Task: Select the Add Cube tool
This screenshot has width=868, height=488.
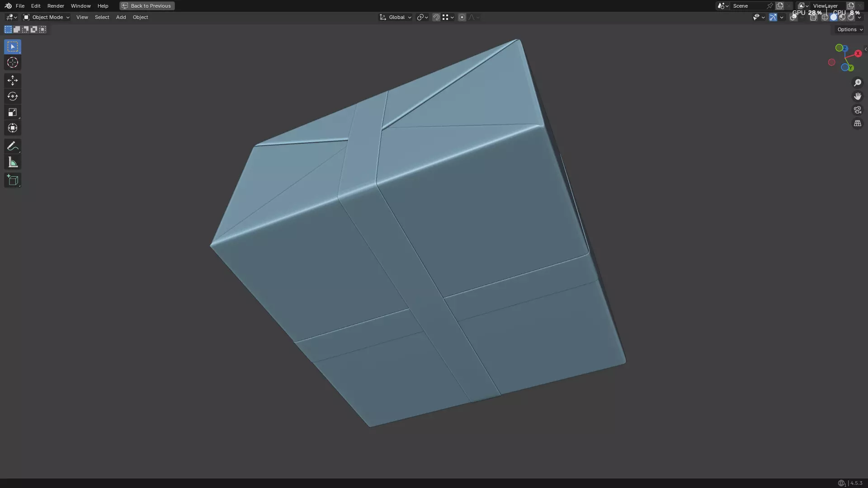Action: [12, 180]
